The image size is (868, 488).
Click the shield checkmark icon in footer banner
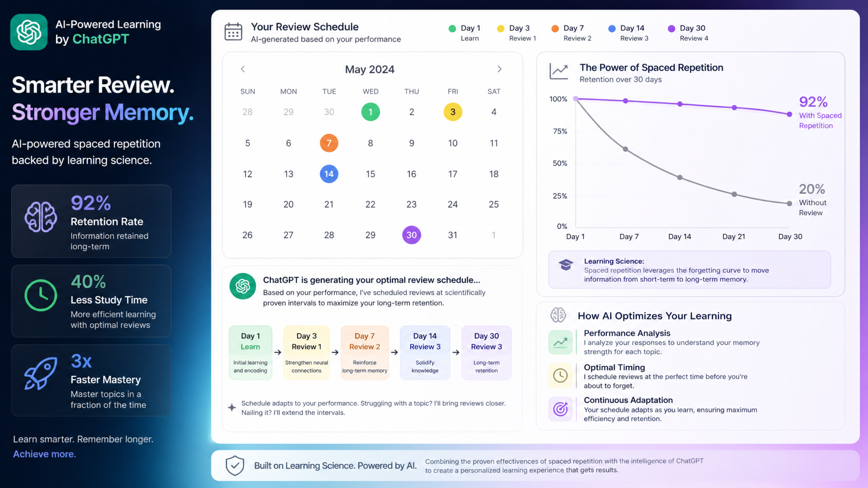coord(235,466)
